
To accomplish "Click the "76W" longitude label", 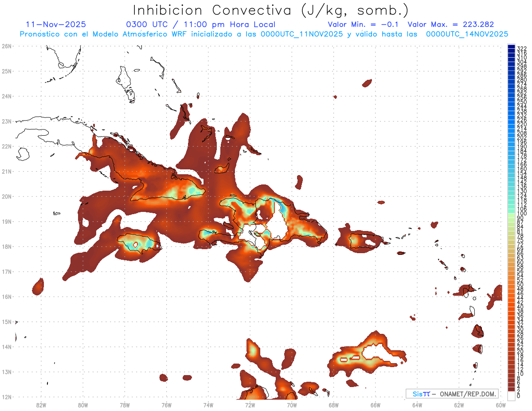I will click(x=166, y=405).
